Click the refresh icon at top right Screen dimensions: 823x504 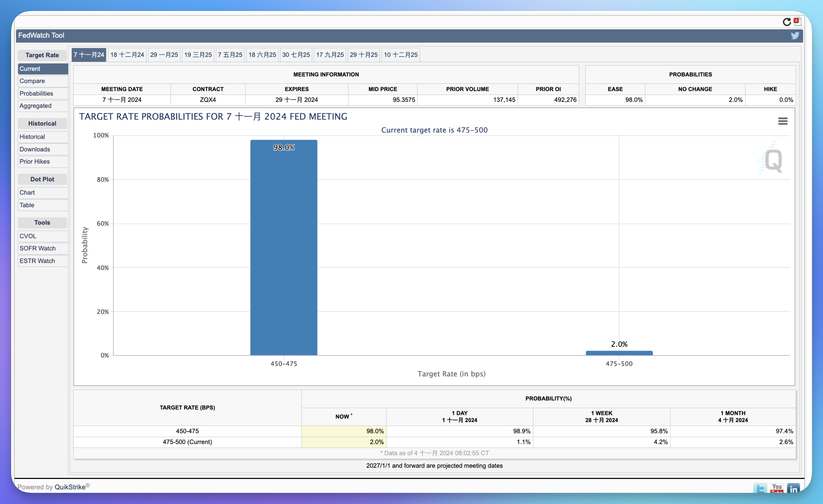point(787,22)
